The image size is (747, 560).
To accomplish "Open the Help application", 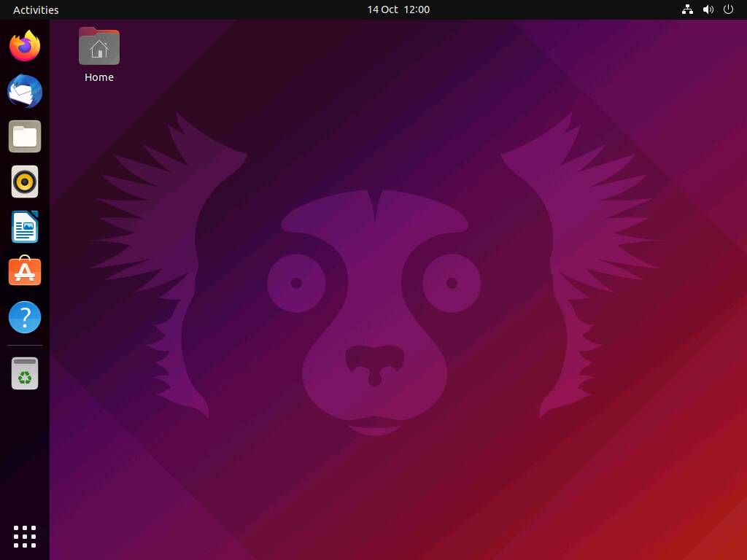I will coord(25,317).
